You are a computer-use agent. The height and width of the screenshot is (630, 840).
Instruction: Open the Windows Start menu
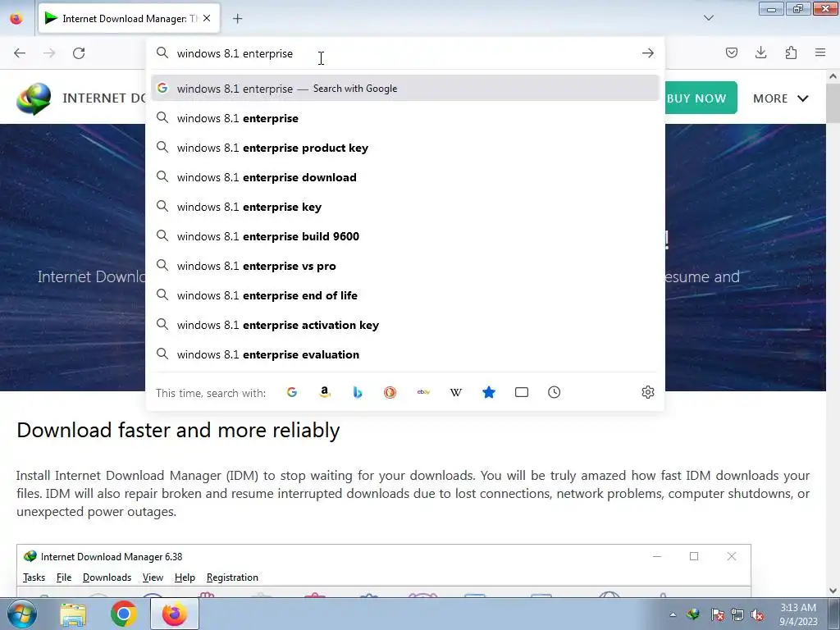[21, 614]
